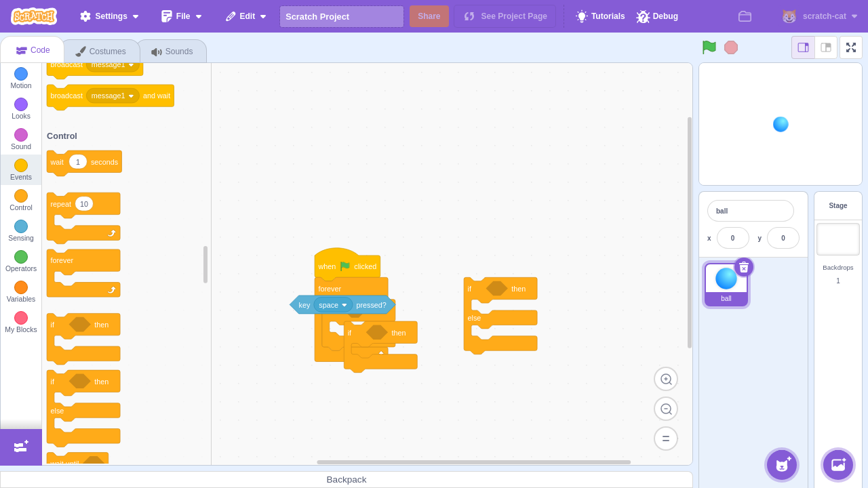The image size is (868, 488).
Task: Click the workspace horizontal scrollbar
Action: pyautogui.click(x=474, y=462)
